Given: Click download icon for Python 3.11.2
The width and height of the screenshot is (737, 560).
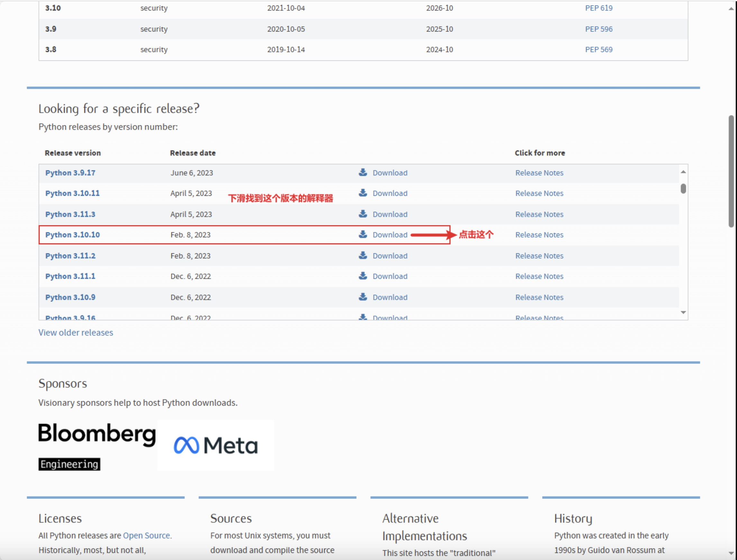Looking at the screenshot, I should click(x=363, y=255).
